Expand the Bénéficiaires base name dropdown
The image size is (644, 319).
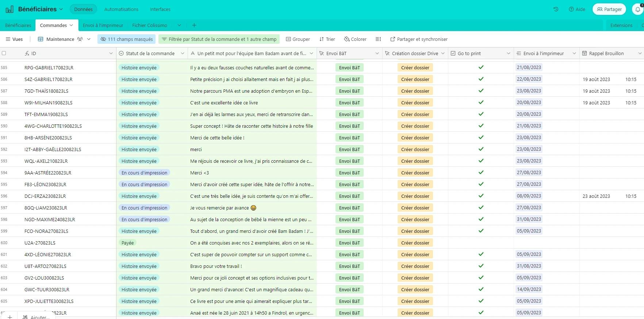tap(61, 9)
